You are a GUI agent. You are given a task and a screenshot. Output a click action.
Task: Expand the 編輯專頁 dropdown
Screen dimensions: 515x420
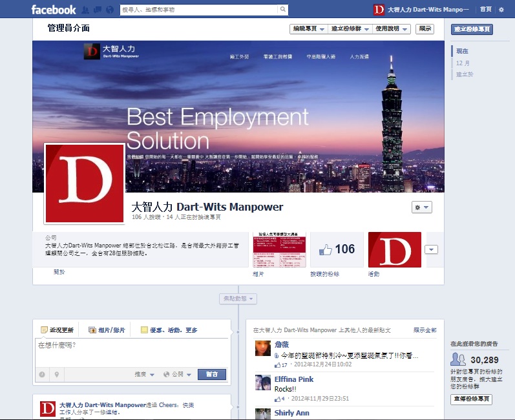(x=308, y=29)
